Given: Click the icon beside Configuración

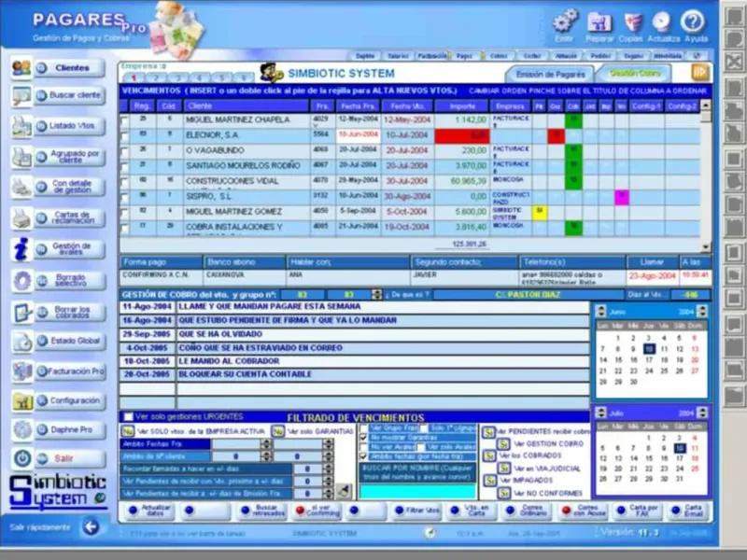Looking at the screenshot, I should pos(21,401).
